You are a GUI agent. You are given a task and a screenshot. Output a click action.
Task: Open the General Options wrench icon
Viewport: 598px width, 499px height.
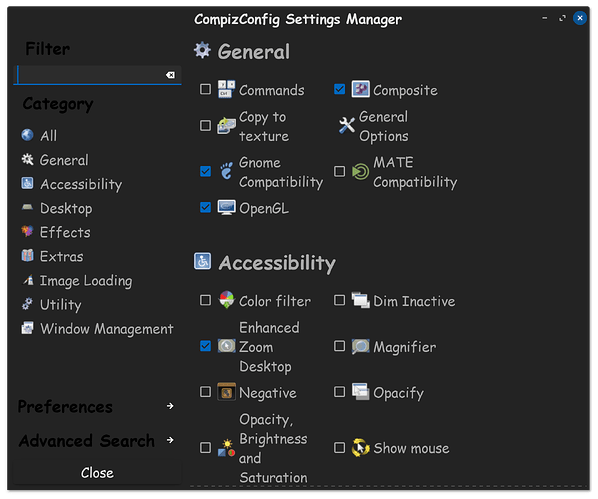tap(347, 126)
